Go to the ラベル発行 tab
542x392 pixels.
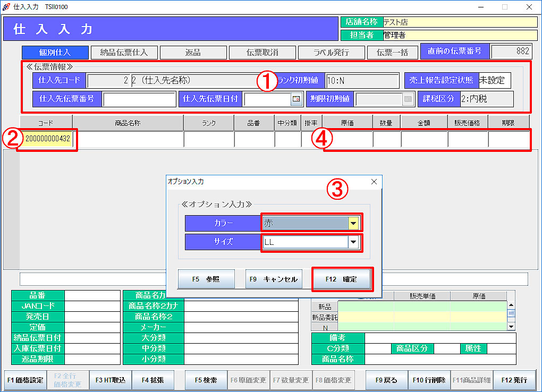pos(331,53)
